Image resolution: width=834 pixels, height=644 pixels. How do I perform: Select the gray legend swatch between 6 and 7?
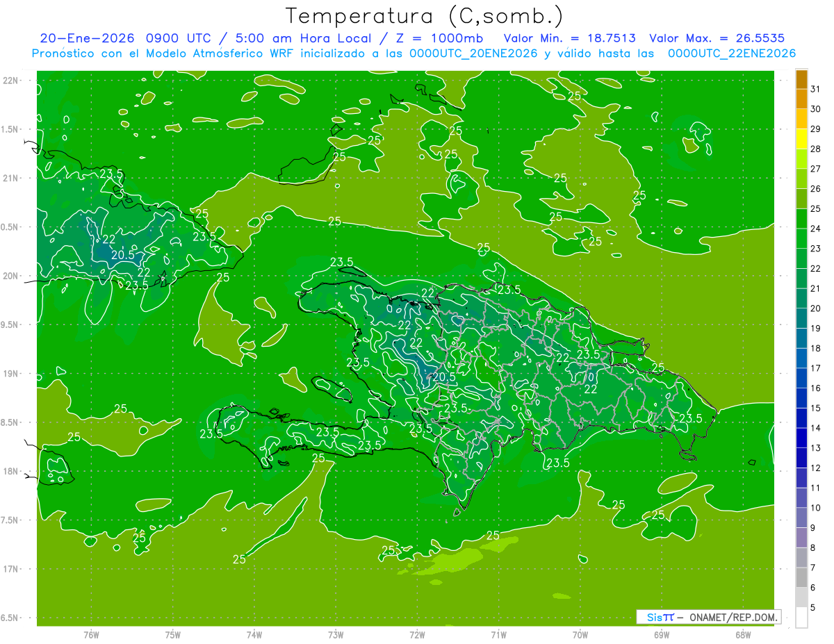(x=802, y=578)
